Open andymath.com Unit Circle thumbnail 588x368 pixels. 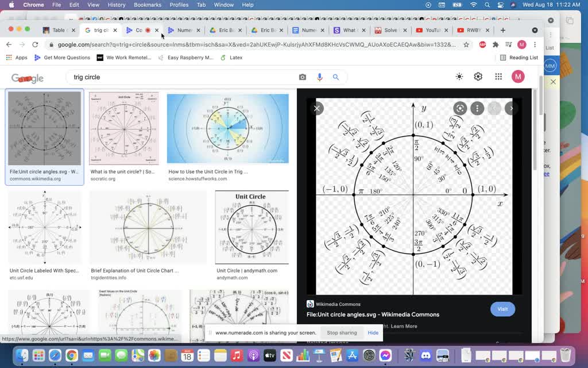[x=252, y=227]
